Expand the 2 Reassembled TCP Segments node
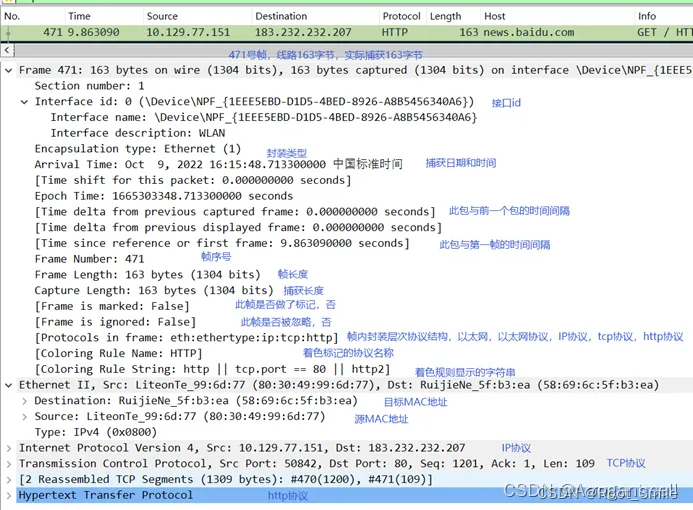This screenshot has height=510, width=693. [9, 479]
